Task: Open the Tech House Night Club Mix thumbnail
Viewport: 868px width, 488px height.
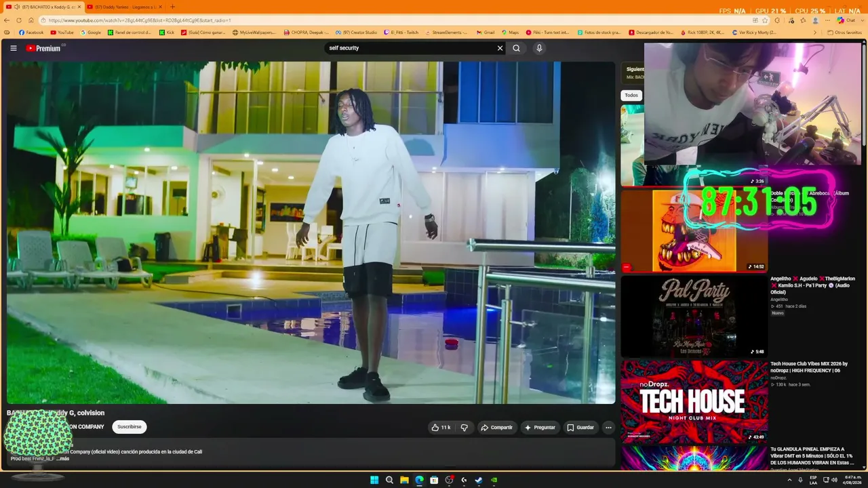Action: coord(694,401)
